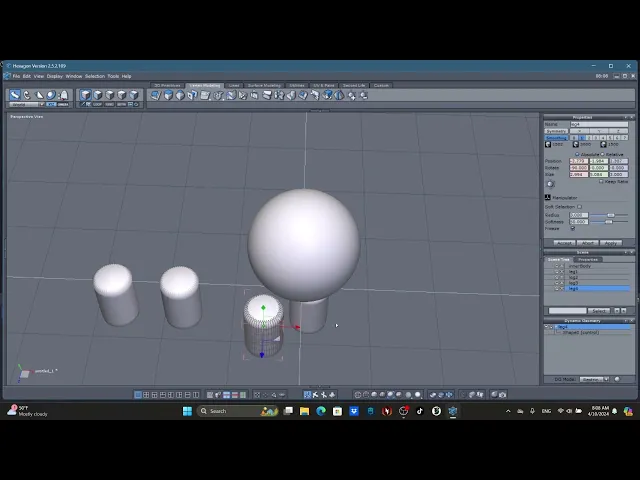Open the World coordinate system dropdown
The width and height of the screenshot is (640, 480).
pyautogui.click(x=27, y=104)
